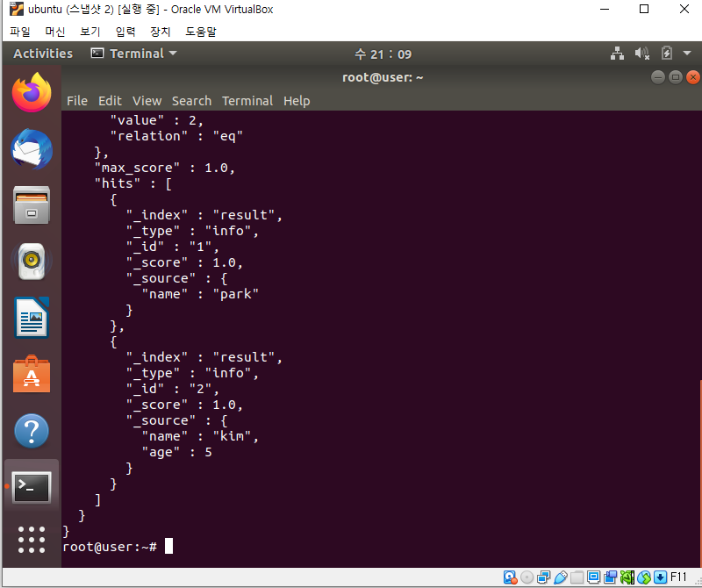Screen dimensions: 702x588
Task: Open the terminal Search menu
Action: [191, 101]
